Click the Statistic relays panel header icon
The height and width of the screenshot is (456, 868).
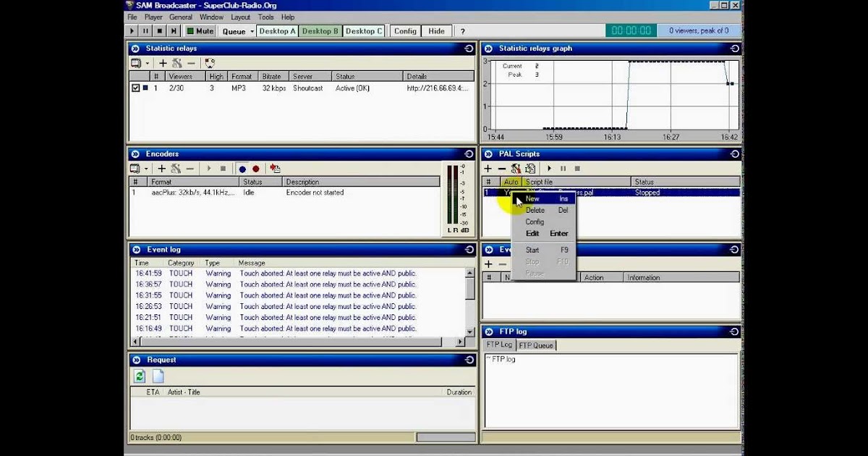pyautogui.click(x=135, y=48)
